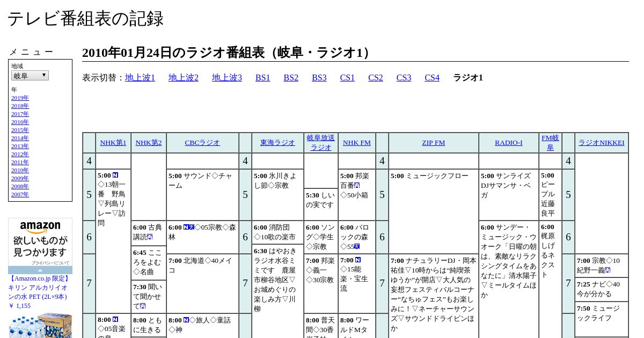Select the 5:30 しいの実です program cell
Image resolution: width=644 pixels, height=338 pixels.
click(321, 204)
